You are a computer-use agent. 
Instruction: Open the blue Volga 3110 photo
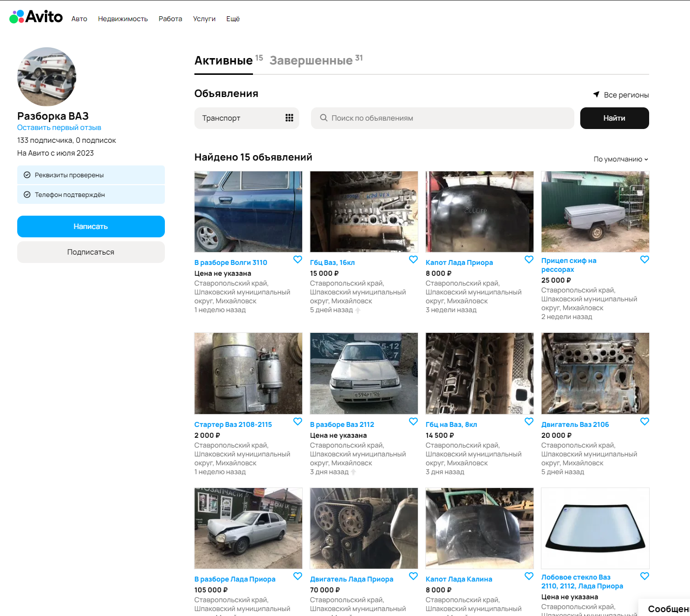(249, 212)
